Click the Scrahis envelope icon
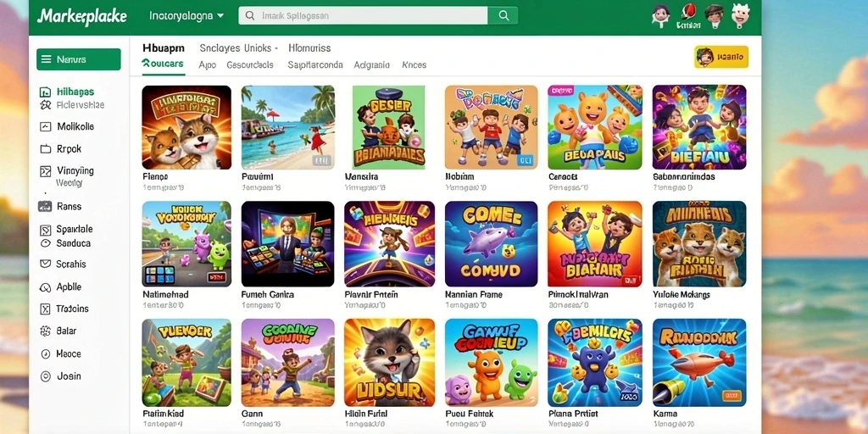The width and height of the screenshot is (868, 434). coord(46,264)
